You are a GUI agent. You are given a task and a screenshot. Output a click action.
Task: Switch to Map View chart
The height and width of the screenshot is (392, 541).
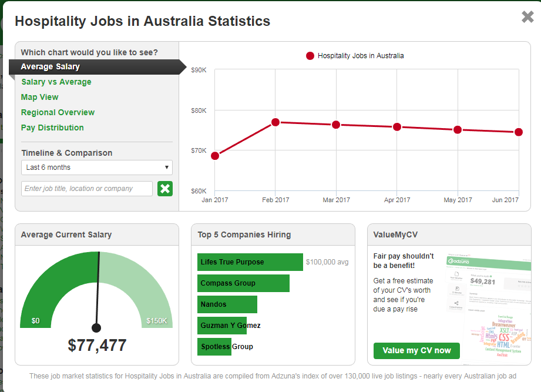[x=40, y=98]
